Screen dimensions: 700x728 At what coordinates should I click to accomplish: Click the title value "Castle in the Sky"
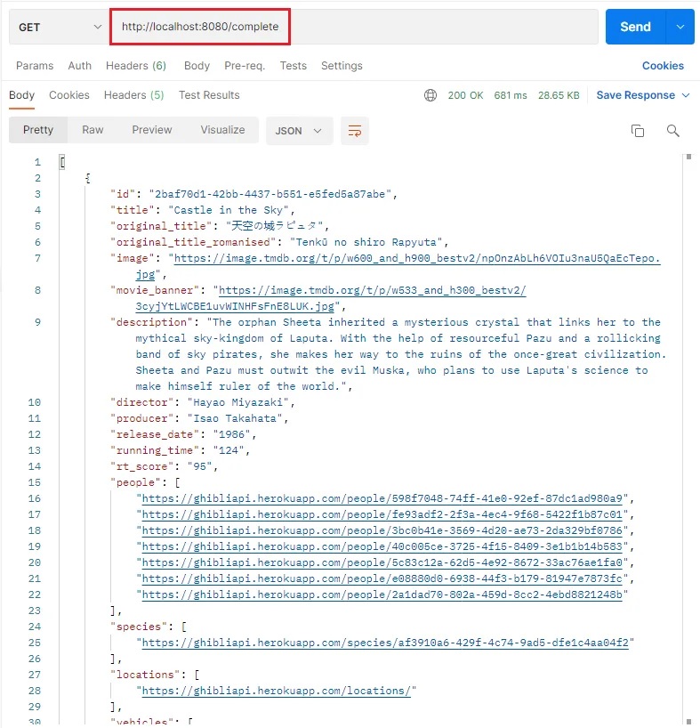tap(229, 210)
